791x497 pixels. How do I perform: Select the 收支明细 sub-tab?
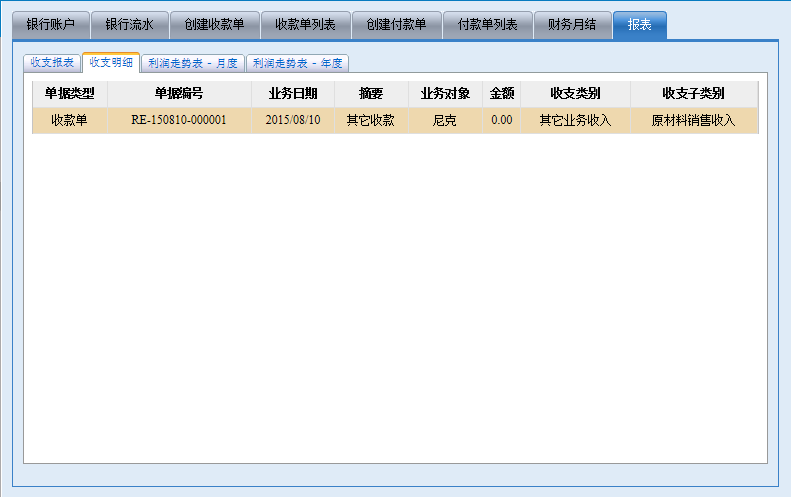[x=111, y=62]
